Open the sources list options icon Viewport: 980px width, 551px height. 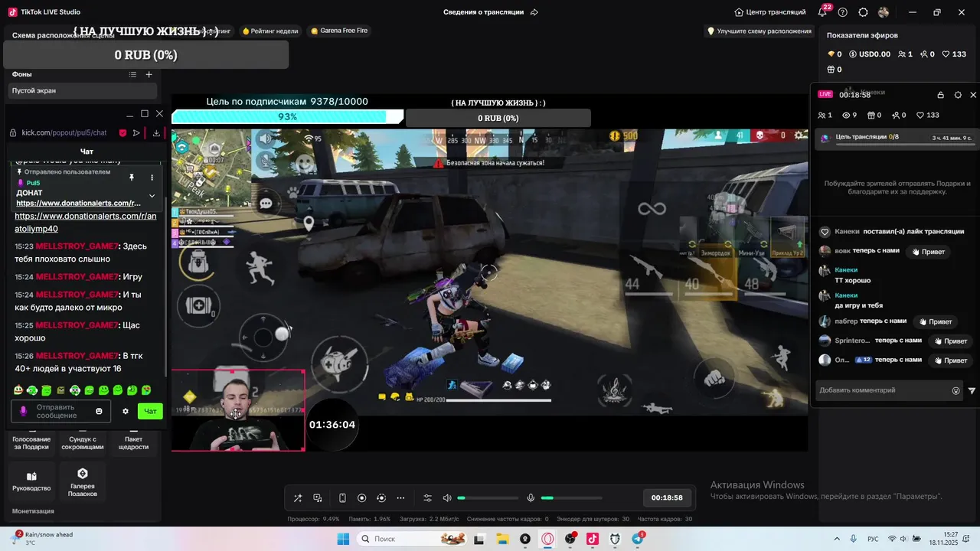click(132, 74)
